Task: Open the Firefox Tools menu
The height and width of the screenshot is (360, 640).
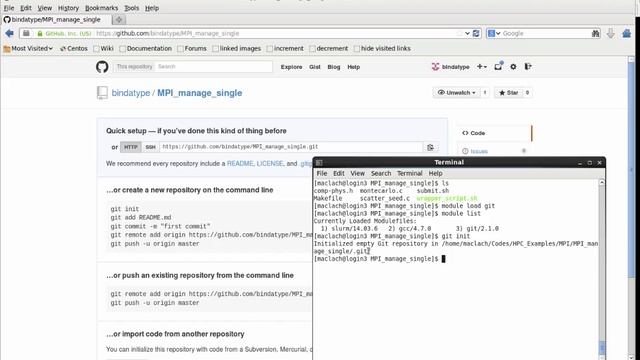Action: click(x=131, y=8)
